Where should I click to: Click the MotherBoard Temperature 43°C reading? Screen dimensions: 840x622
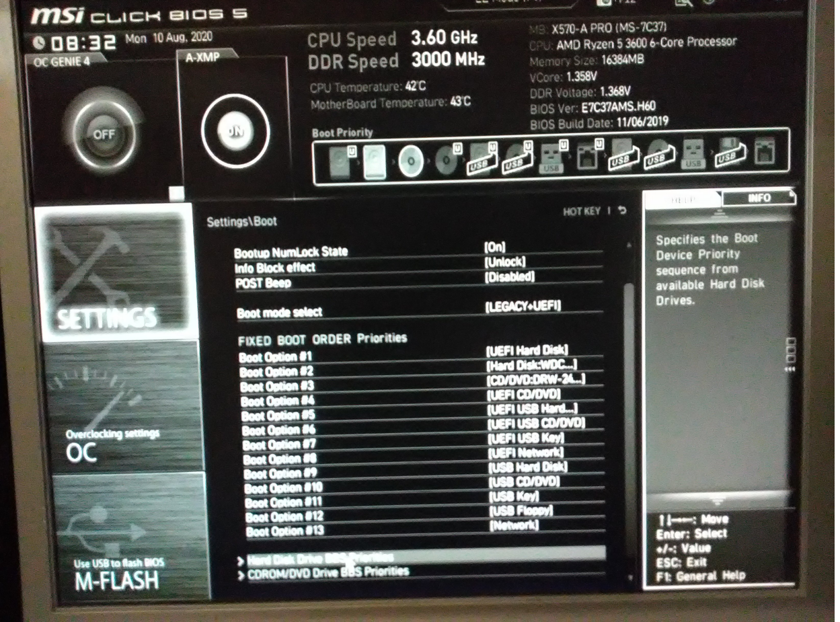tap(391, 104)
